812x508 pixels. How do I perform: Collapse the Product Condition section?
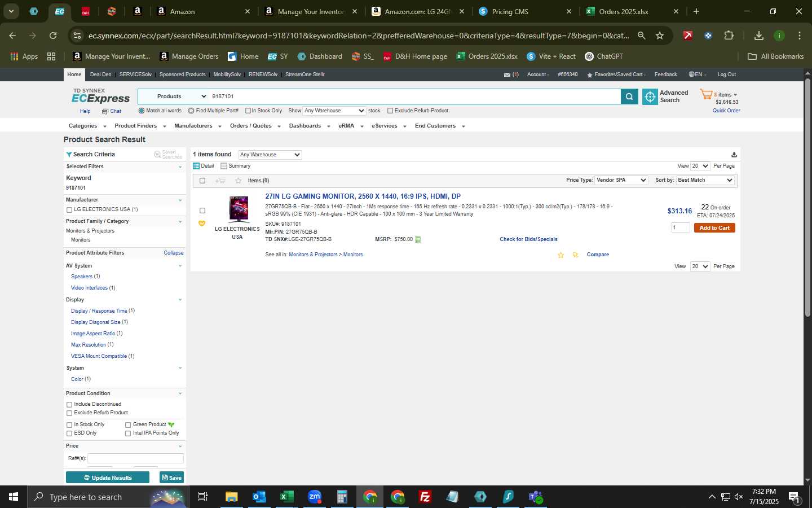(180, 393)
